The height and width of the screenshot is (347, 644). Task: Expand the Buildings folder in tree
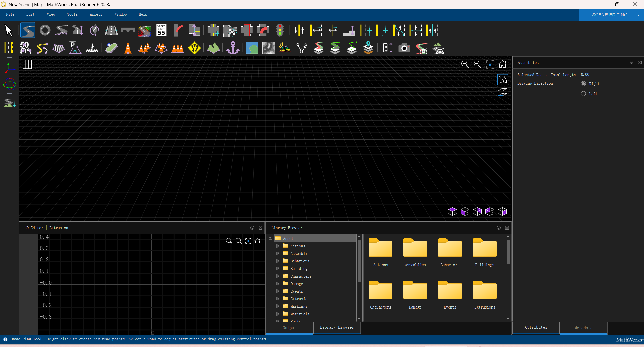pyautogui.click(x=278, y=268)
